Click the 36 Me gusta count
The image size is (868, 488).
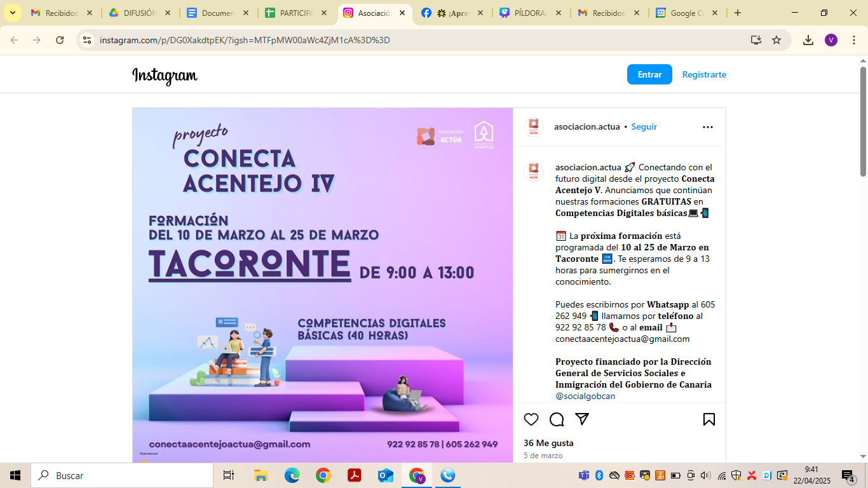pyautogui.click(x=548, y=443)
